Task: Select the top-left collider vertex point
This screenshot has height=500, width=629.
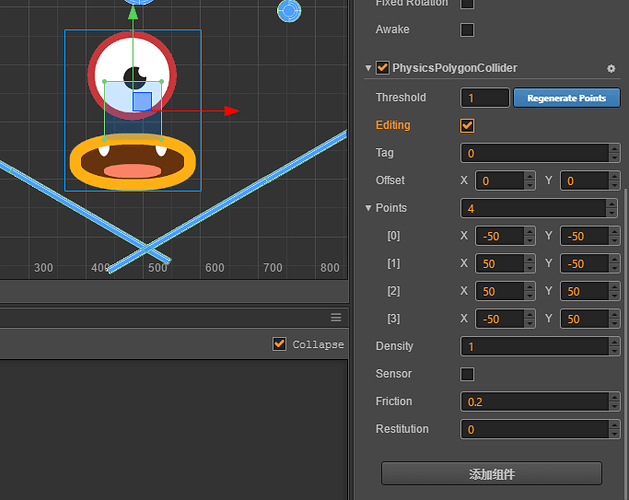Action: (x=104, y=82)
